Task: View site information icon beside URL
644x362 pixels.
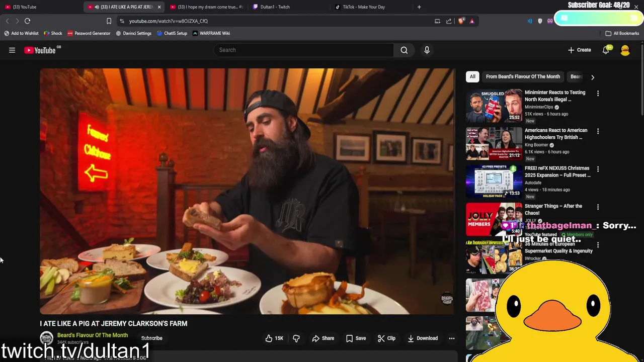Action: (122, 21)
